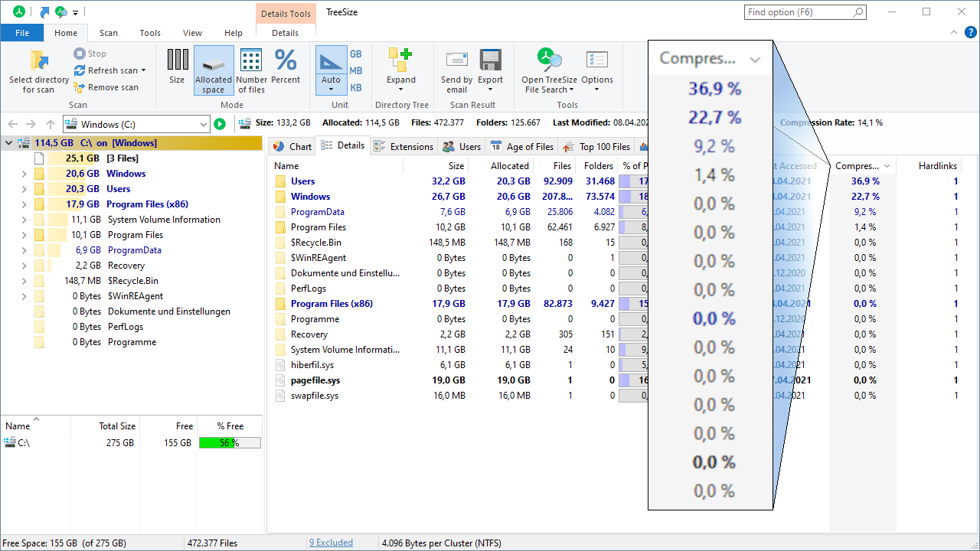Open the Extensions tab
Viewport: 980px width, 551px height.
point(403,146)
